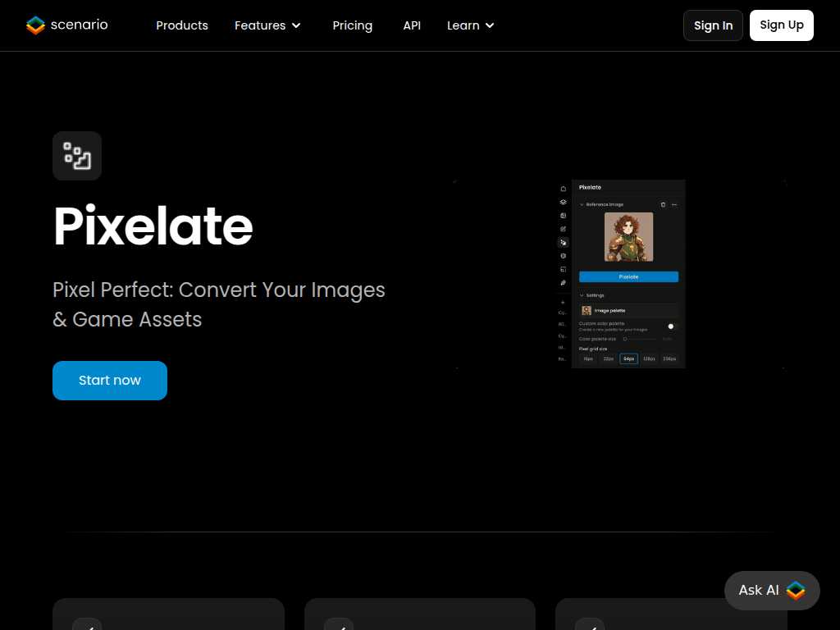Click the blue Pixelate button in preview panel
The image size is (840, 630).
[628, 277]
